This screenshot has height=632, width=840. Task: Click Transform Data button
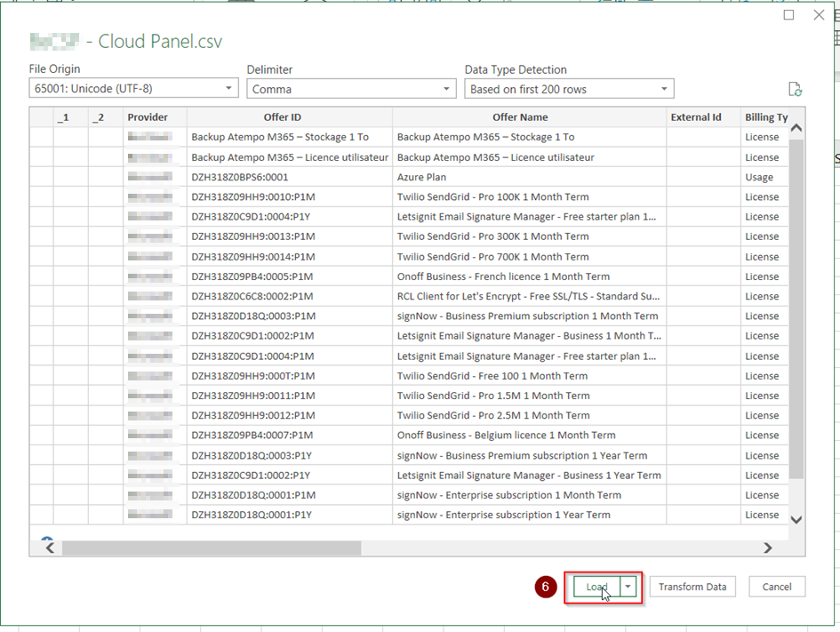pos(692,587)
